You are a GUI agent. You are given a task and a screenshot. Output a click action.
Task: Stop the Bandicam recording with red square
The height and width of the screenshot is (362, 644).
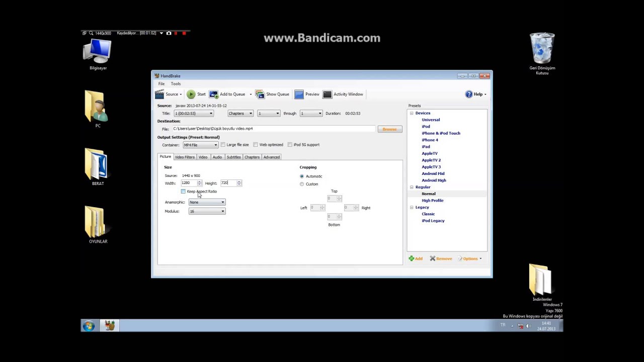(x=184, y=33)
